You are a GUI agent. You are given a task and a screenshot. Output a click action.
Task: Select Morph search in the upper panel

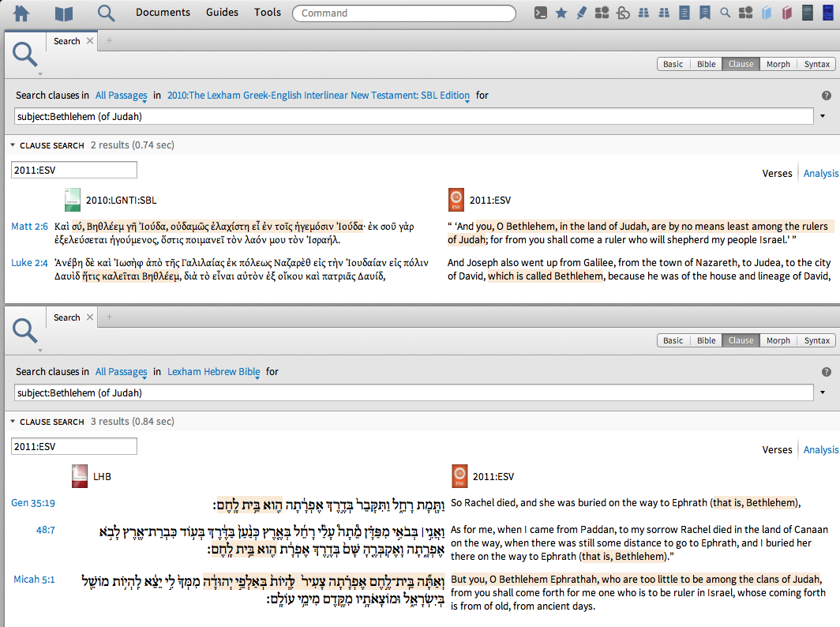coord(778,64)
